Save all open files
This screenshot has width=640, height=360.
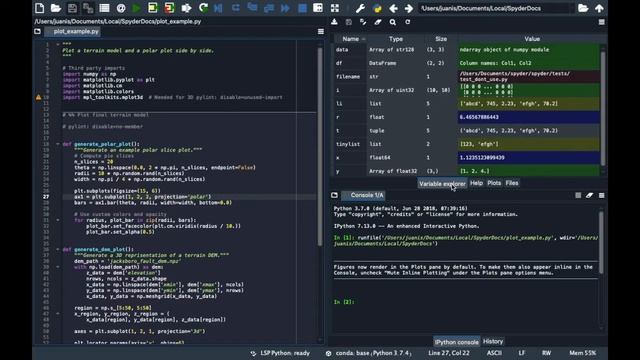(88, 8)
